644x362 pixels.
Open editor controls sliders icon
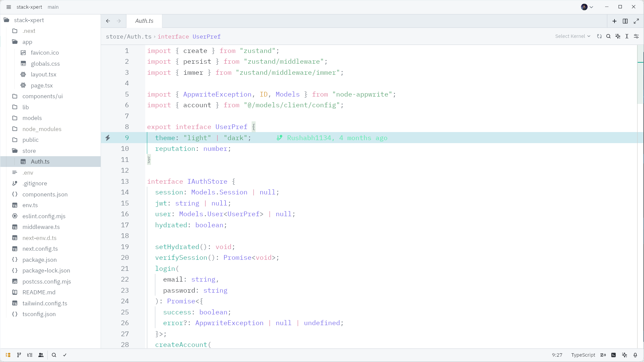click(x=636, y=36)
